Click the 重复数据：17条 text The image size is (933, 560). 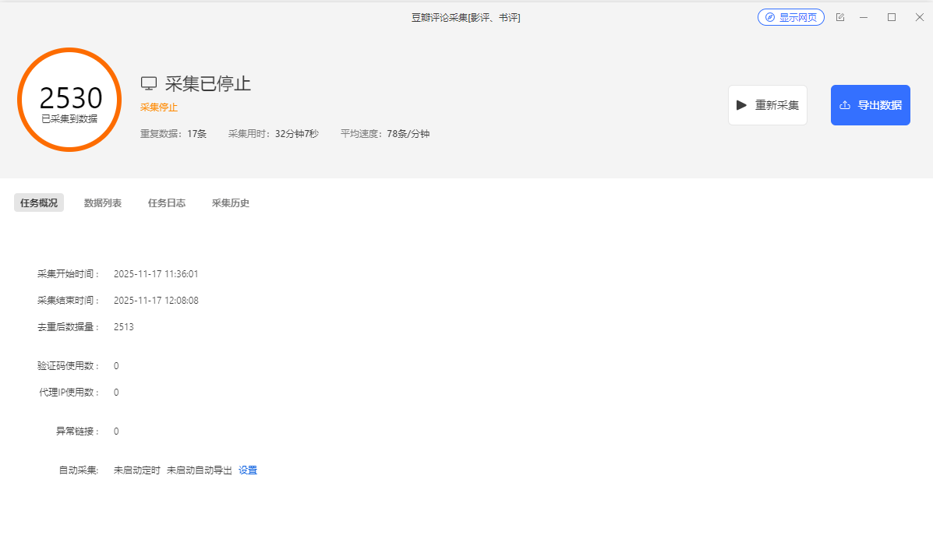tap(173, 134)
